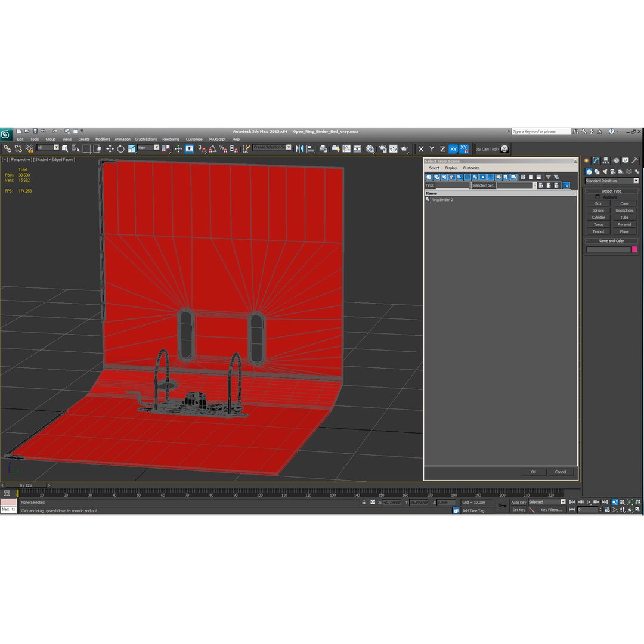644x644 pixels.
Task: Open the Rendering menu
Action: pos(171,139)
